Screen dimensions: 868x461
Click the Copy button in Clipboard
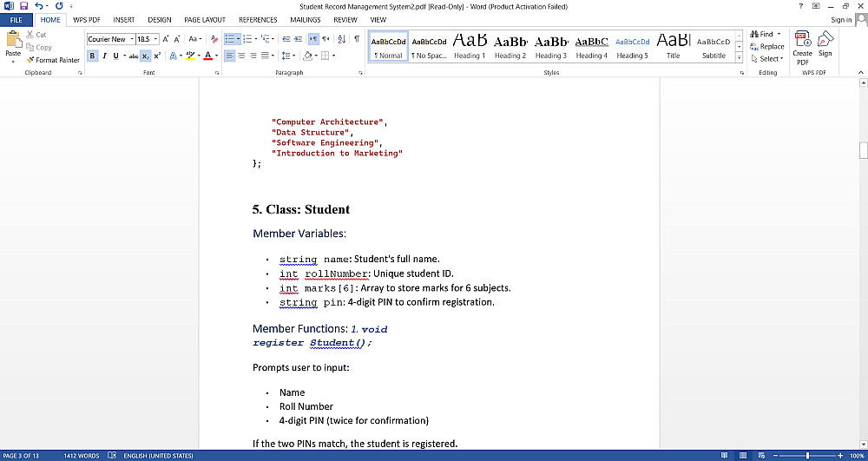point(39,48)
